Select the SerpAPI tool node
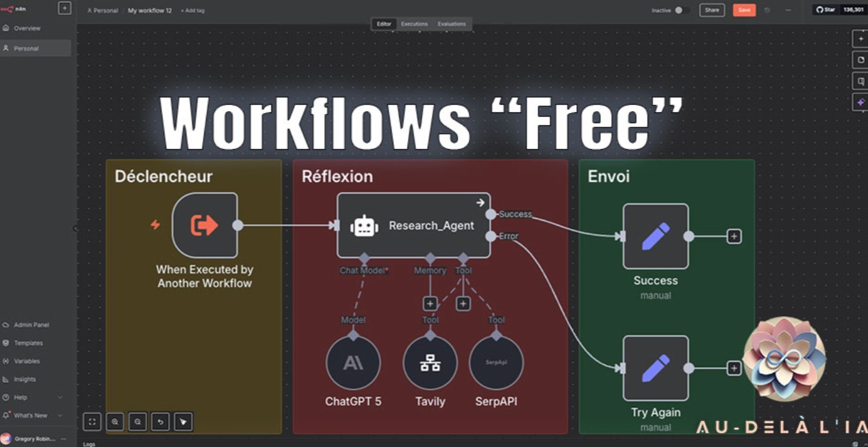The height and width of the screenshot is (447, 868). pyautogui.click(x=496, y=363)
